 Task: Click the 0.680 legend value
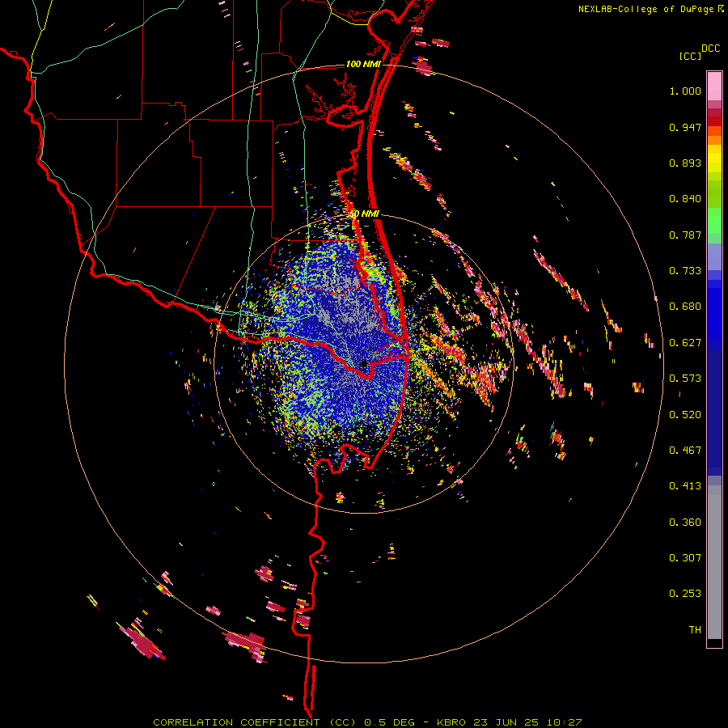click(x=685, y=307)
